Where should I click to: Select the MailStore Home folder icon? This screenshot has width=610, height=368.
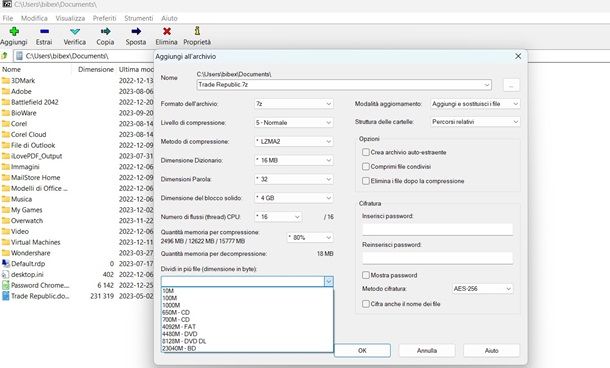(5, 178)
